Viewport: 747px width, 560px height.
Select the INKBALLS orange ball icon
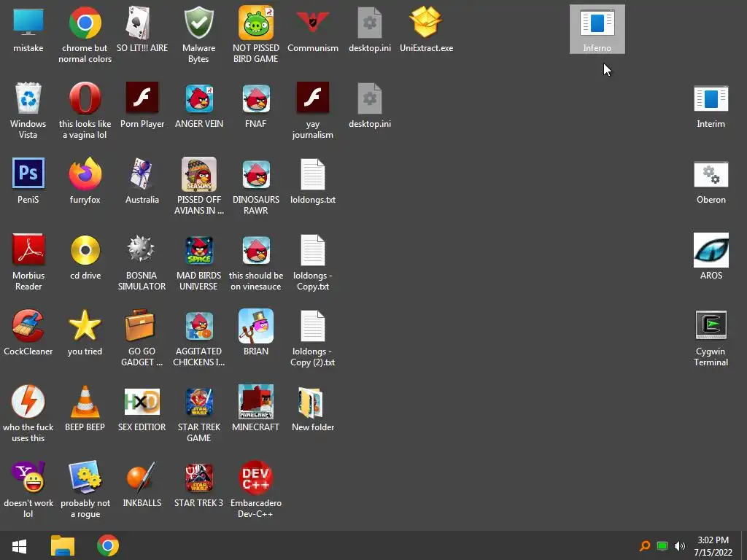(x=142, y=477)
